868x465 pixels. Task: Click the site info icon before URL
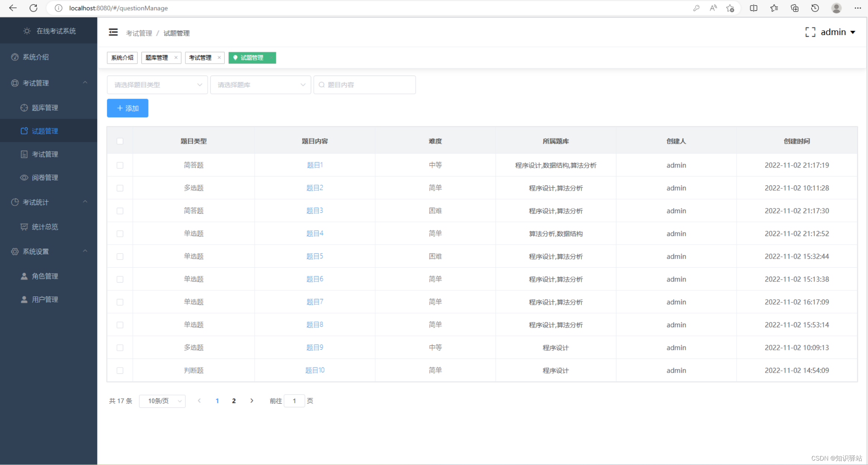[58, 8]
